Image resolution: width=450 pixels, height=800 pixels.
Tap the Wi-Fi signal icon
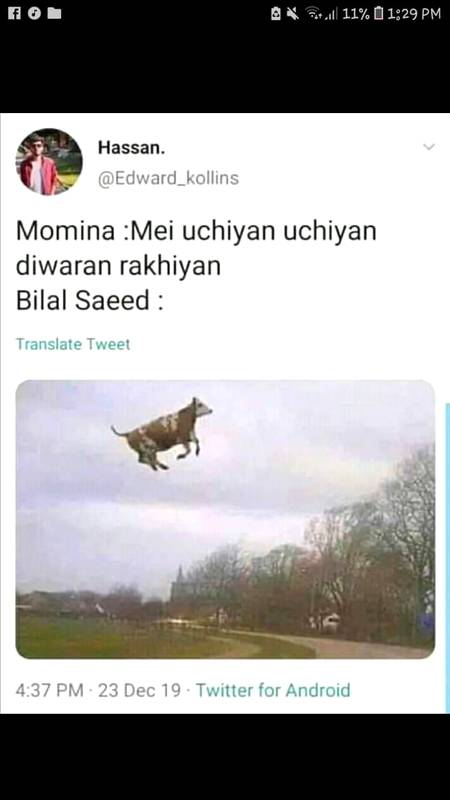pyautogui.click(x=313, y=14)
